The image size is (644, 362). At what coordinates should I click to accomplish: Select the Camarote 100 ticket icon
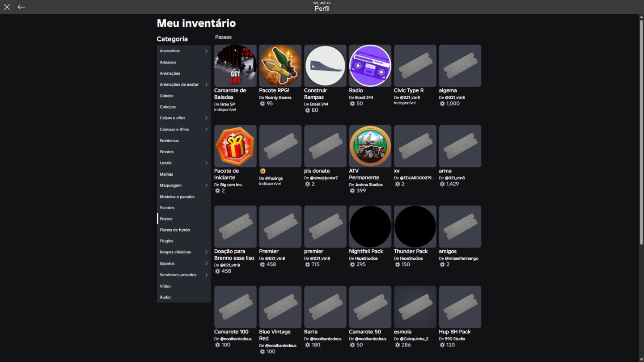coord(235,307)
